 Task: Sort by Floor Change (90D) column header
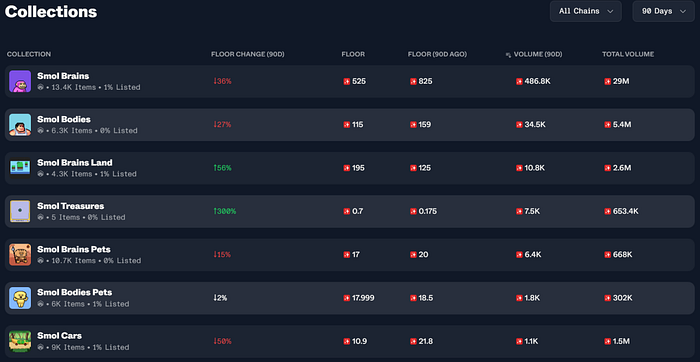click(x=248, y=54)
